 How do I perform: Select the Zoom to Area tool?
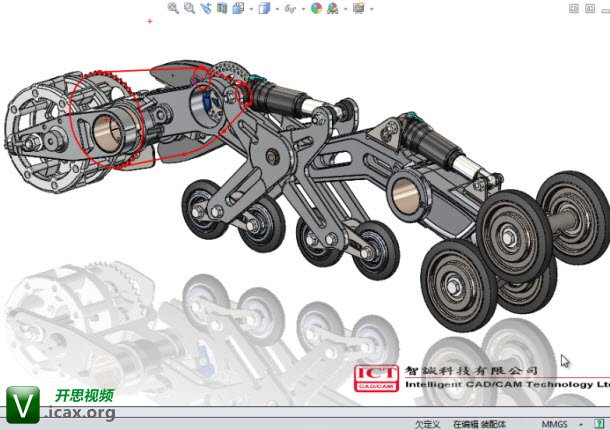pyautogui.click(x=189, y=8)
